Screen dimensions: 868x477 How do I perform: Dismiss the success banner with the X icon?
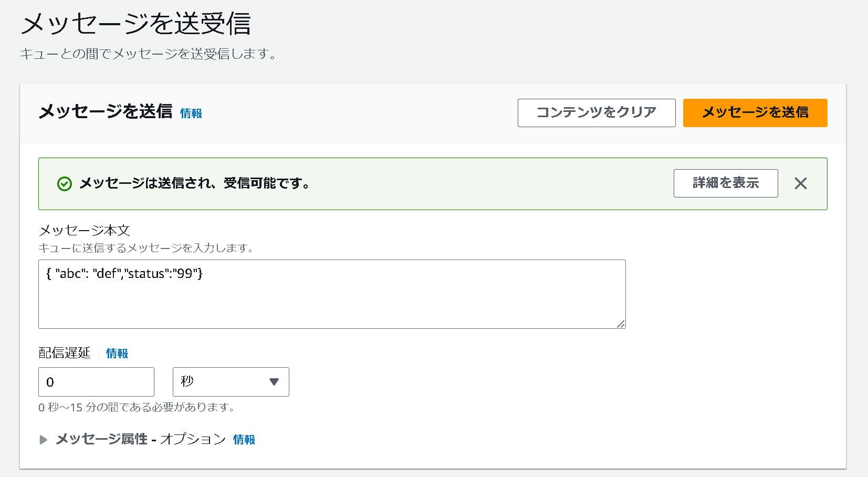pyautogui.click(x=800, y=183)
